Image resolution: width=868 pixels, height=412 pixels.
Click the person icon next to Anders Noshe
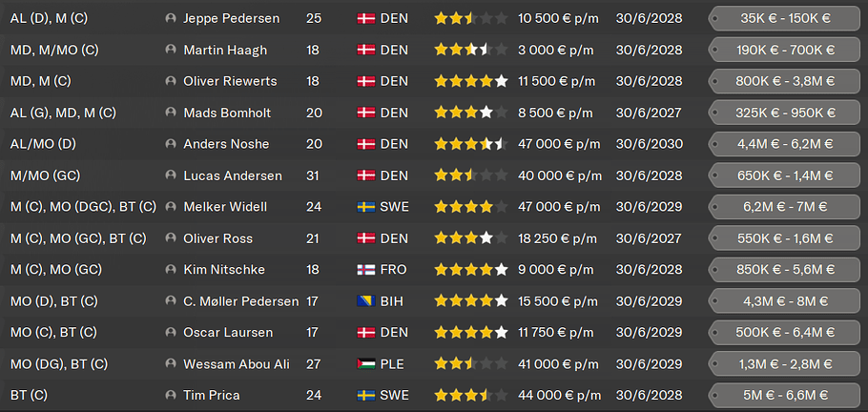[x=171, y=144]
